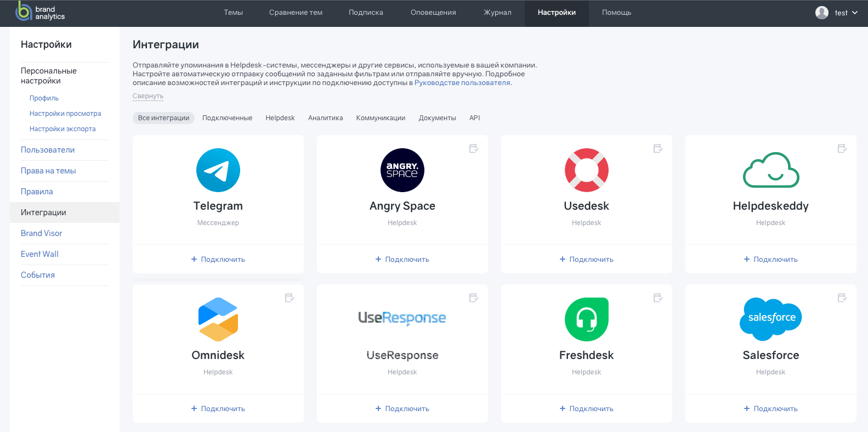Switch to the Документы filter tab
This screenshot has height=432, width=868.
pos(438,118)
